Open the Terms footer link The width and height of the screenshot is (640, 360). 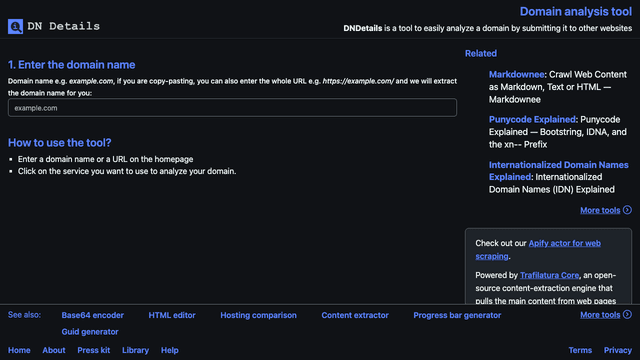(580, 350)
